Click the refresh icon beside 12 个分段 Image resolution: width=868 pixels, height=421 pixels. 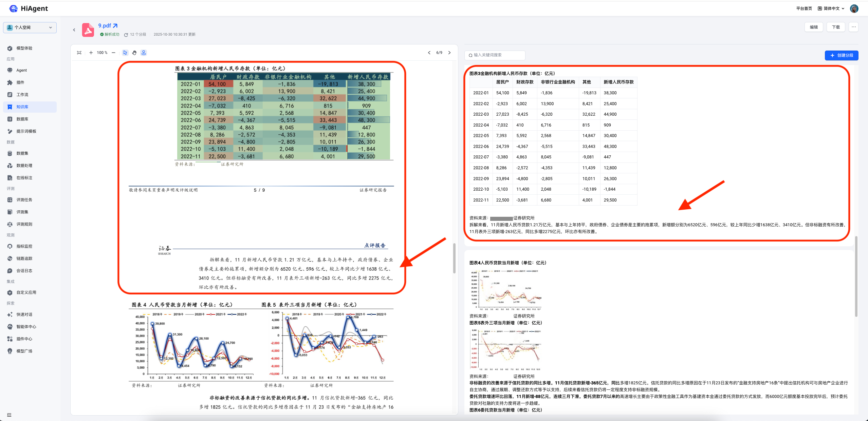click(x=126, y=35)
